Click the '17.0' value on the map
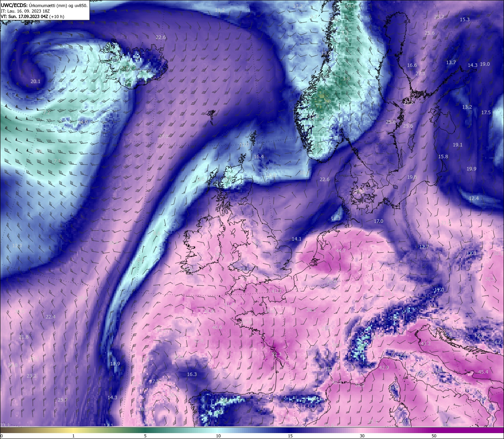The width and height of the screenshot is (504, 439). [x=378, y=221]
